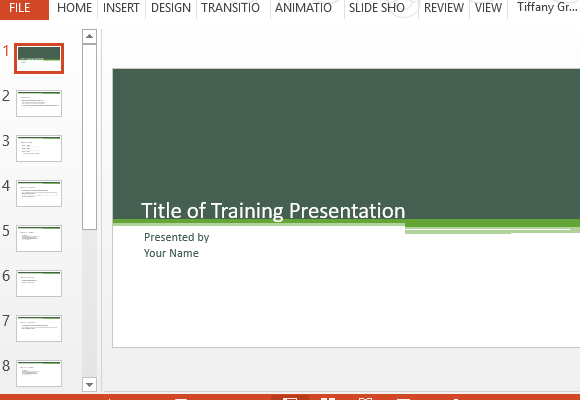Click the thumbnail pane scroll up arrow

[89, 36]
